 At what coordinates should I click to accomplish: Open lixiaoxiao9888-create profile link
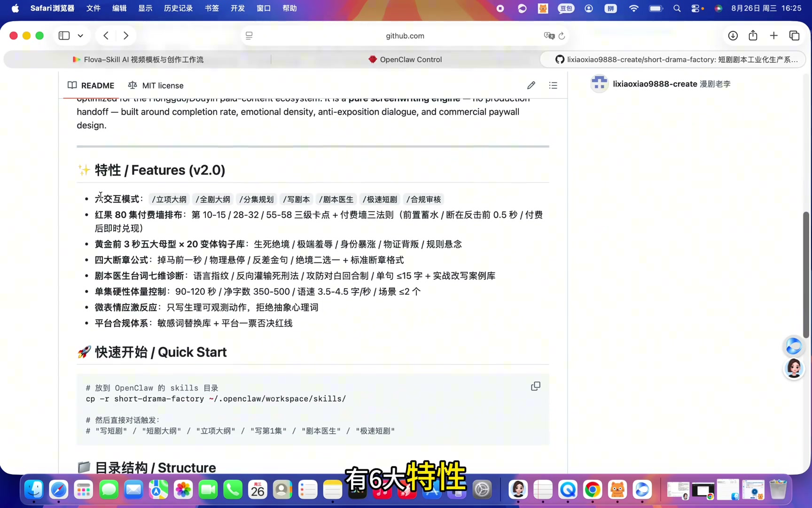(x=655, y=84)
